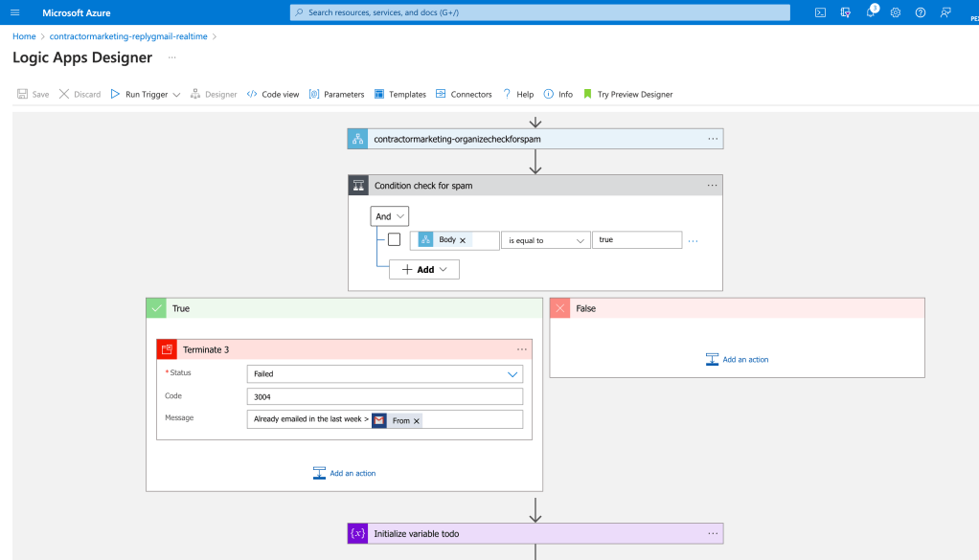Open the 'is equal to' operator dropdown

(x=546, y=240)
